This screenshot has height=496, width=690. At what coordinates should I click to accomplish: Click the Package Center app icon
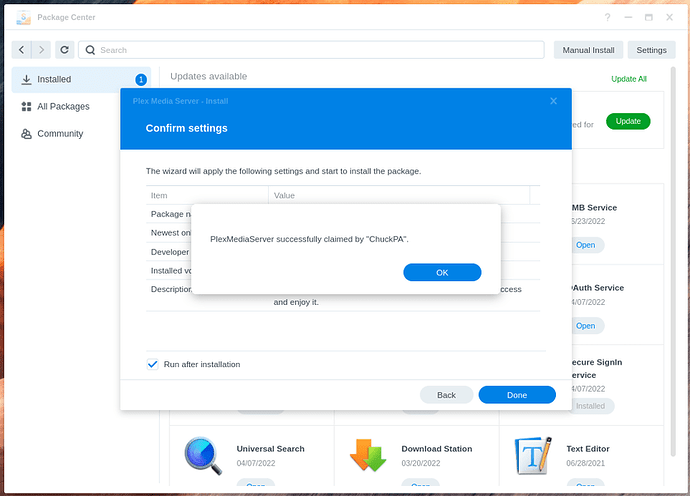point(23,17)
